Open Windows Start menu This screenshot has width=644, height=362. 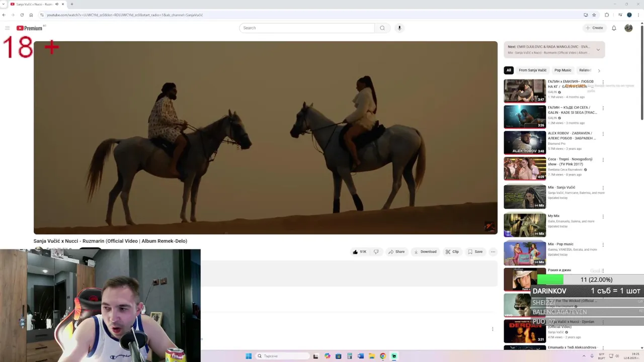point(249,356)
